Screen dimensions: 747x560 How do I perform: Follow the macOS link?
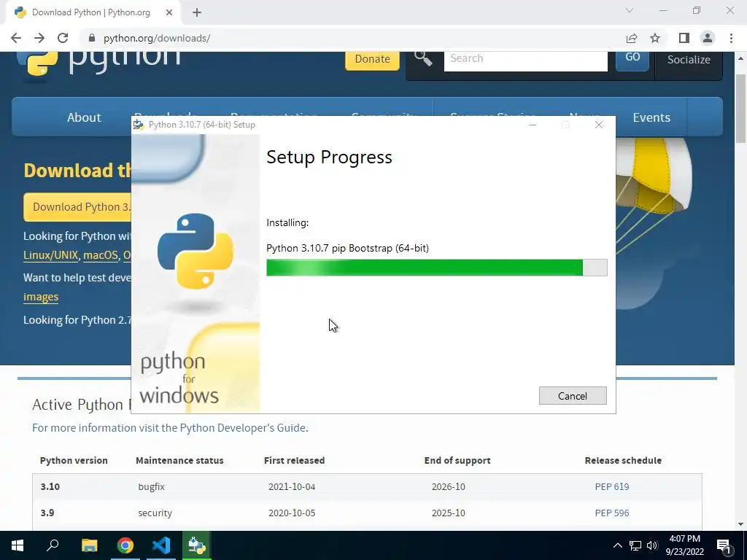coord(101,255)
